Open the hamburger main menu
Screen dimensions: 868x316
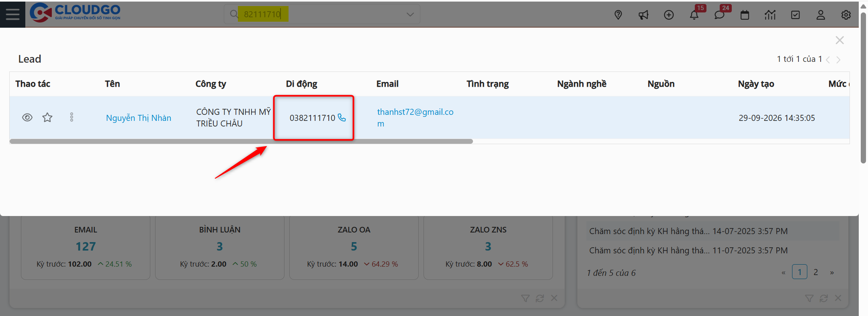point(12,14)
